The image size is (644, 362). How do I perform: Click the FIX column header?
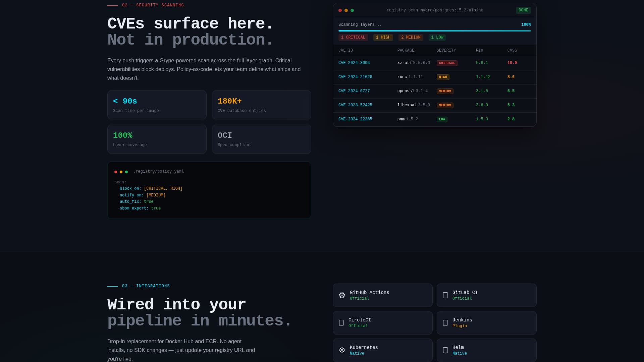[x=479, y=51]
